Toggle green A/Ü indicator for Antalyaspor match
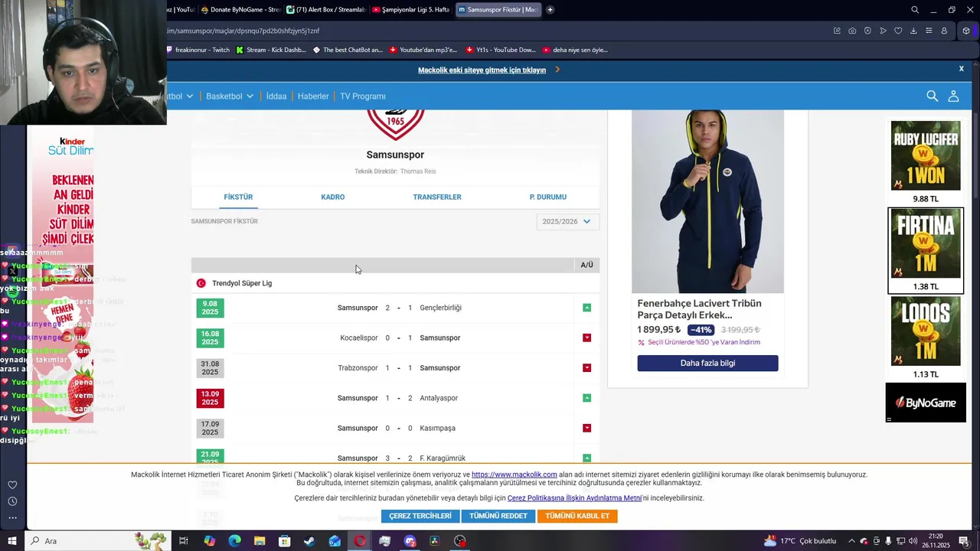The image size is (980, 551). click(587, 398)
